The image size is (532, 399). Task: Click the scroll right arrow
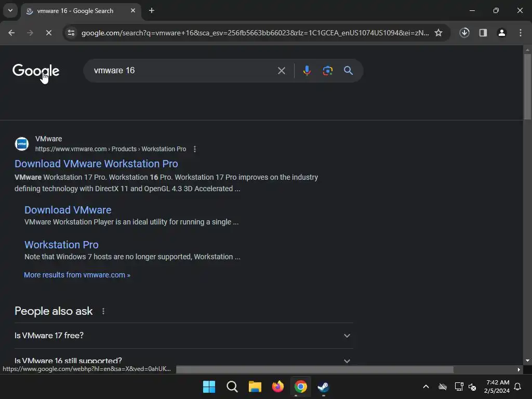pos(518,369)
